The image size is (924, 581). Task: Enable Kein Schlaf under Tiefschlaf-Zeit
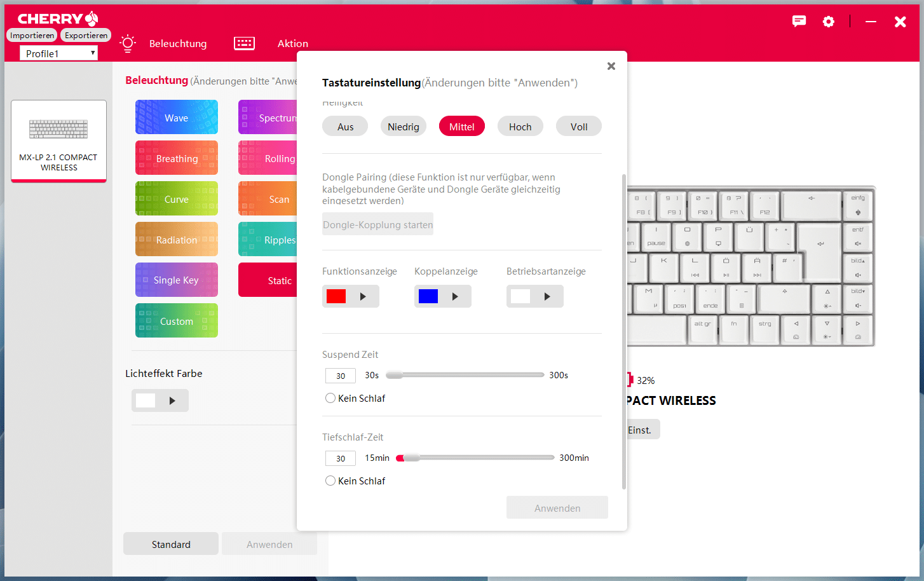[x=330, y=481]
